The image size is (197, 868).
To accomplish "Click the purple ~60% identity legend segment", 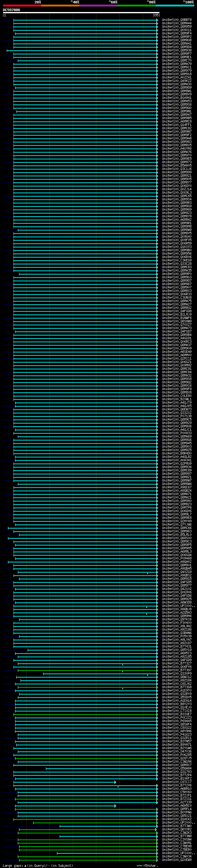I will click(x=99, y=6).
